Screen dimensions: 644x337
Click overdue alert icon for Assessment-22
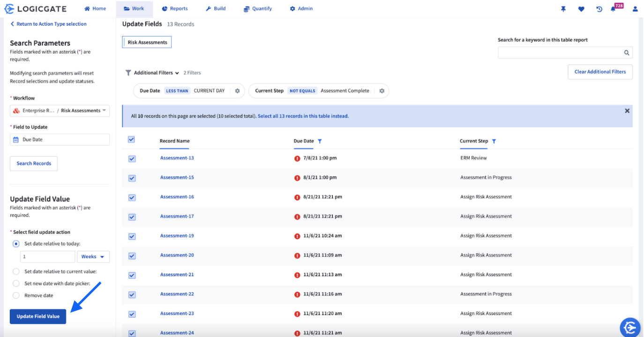point(297,294)
